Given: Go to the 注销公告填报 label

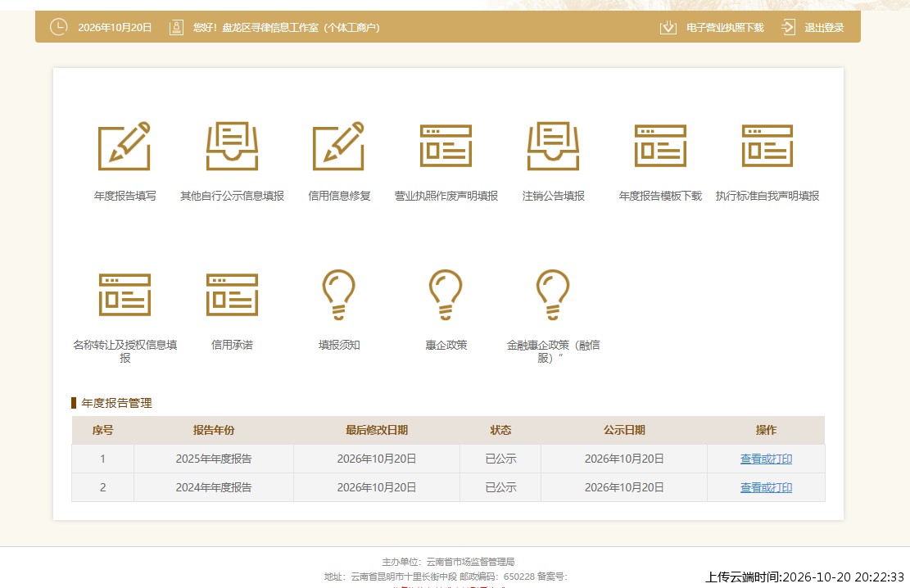Looking at the screenshot, I should pyautogui.click(x=553, y=197).
